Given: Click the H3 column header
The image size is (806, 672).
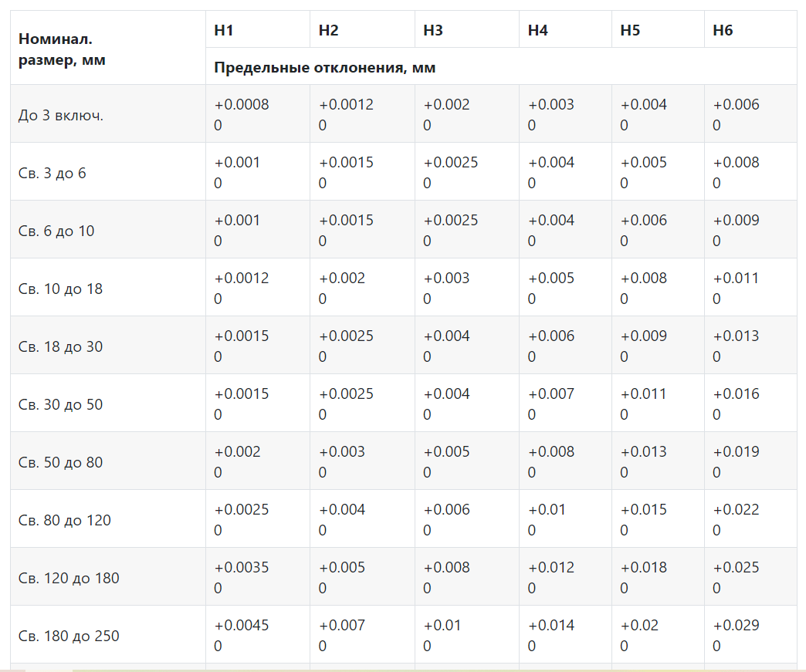Looking at the screenshot, I should click(433, 30).
